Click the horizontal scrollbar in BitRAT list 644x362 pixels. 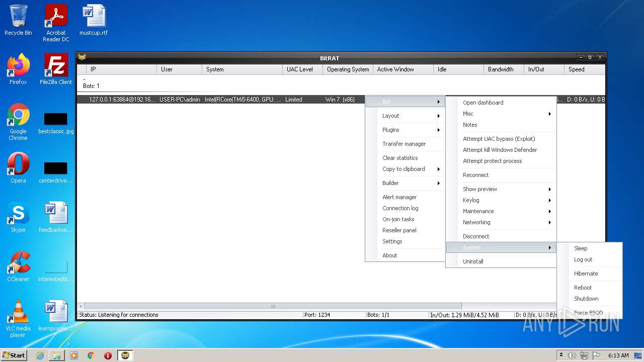click(x=273, y=306)
